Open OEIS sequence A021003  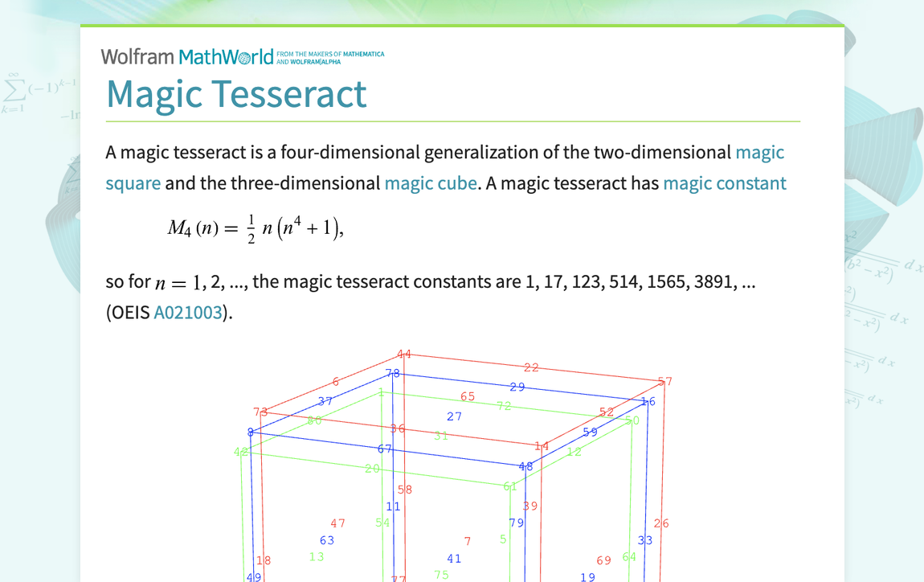point(188,311)
